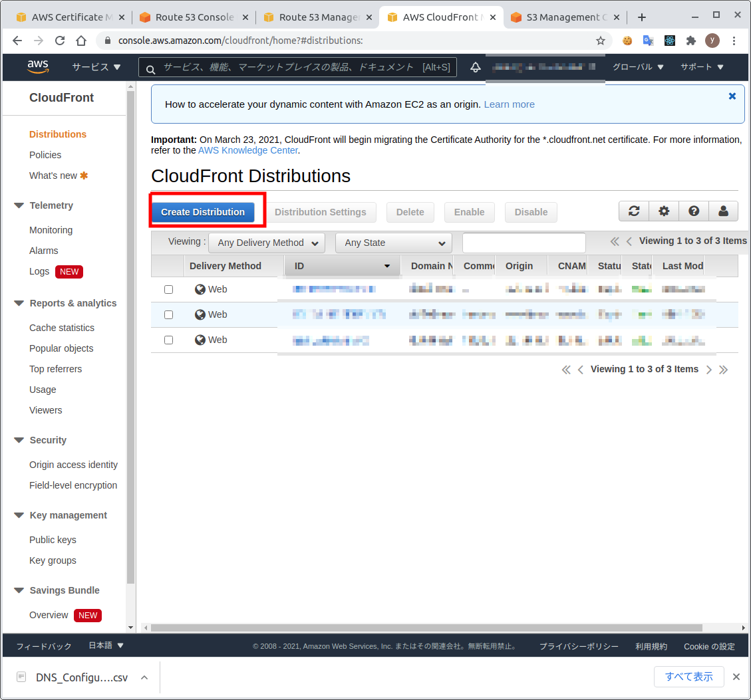Close the S3 Management Console tab
The height and width of the screenshot is (700, 751).
coord(617,17)
